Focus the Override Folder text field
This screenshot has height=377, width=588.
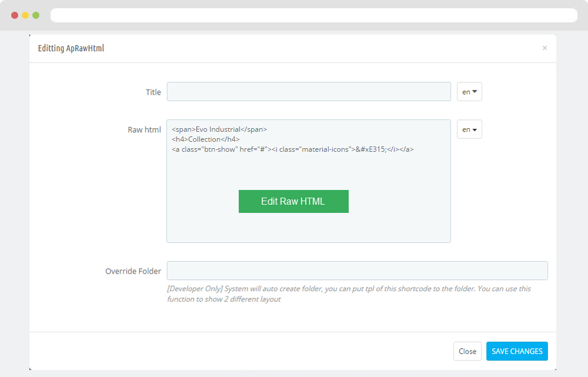point(357,271)
